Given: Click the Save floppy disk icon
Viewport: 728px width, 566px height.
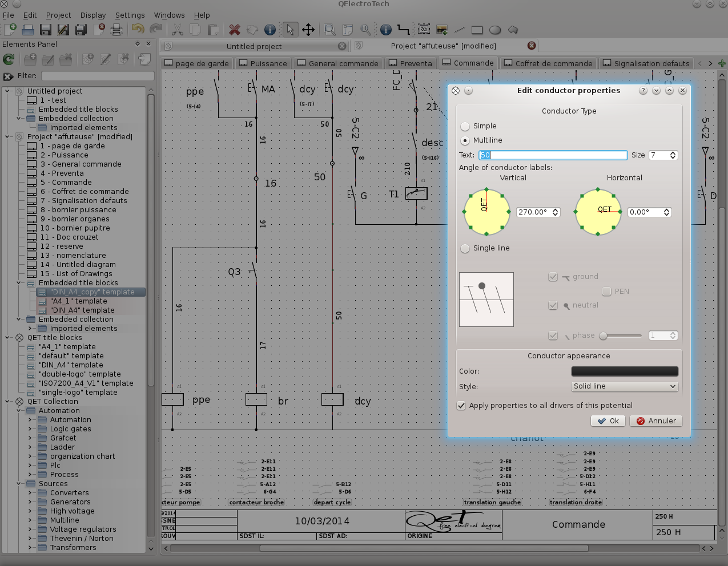Looking at the screenshot, I should (46, 30).
